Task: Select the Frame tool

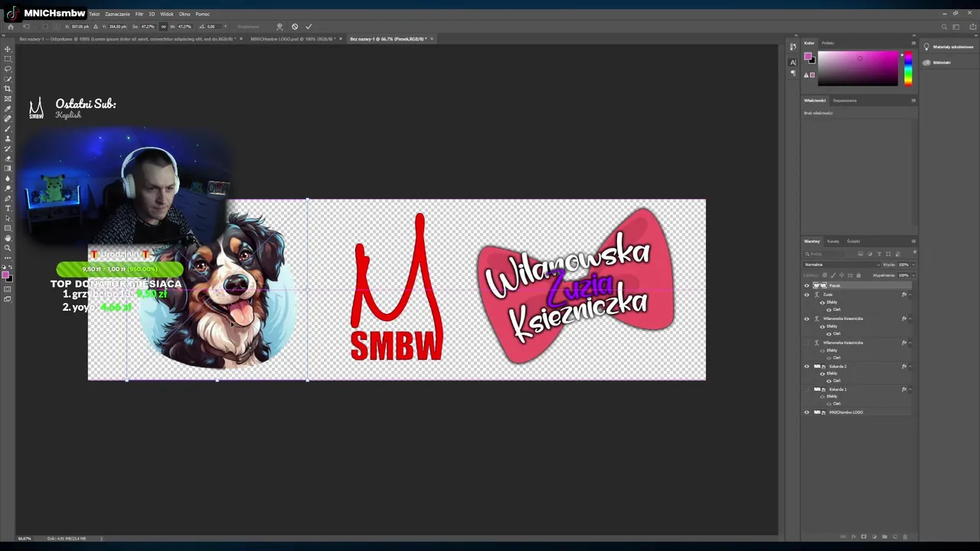Action: pos(8,98)
